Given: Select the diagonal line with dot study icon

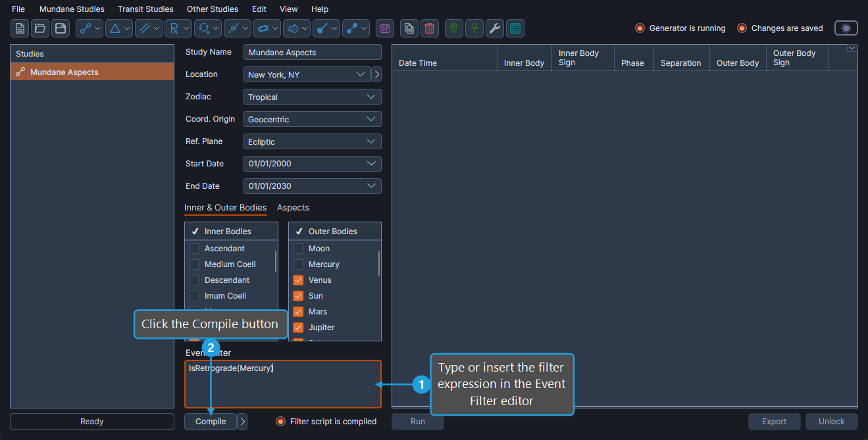Looking at the screenshot, I should 322,28.
